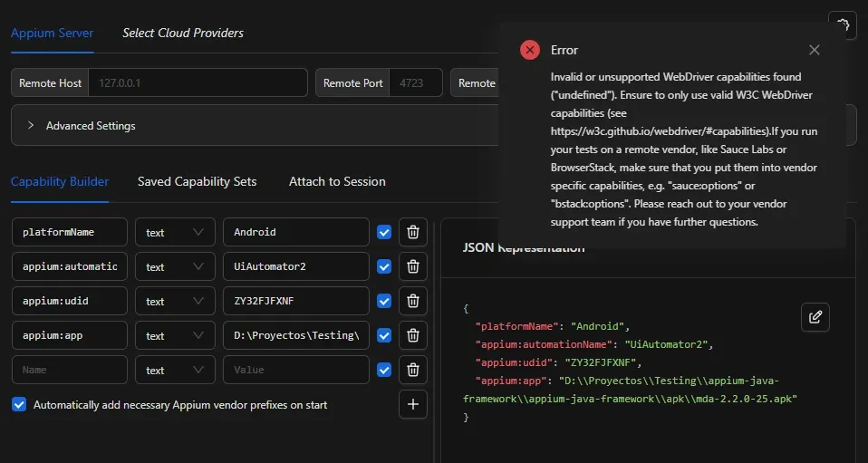Edit the D:\Proyectos\Testing value field
868x463 pixels.
coord(296,335)
